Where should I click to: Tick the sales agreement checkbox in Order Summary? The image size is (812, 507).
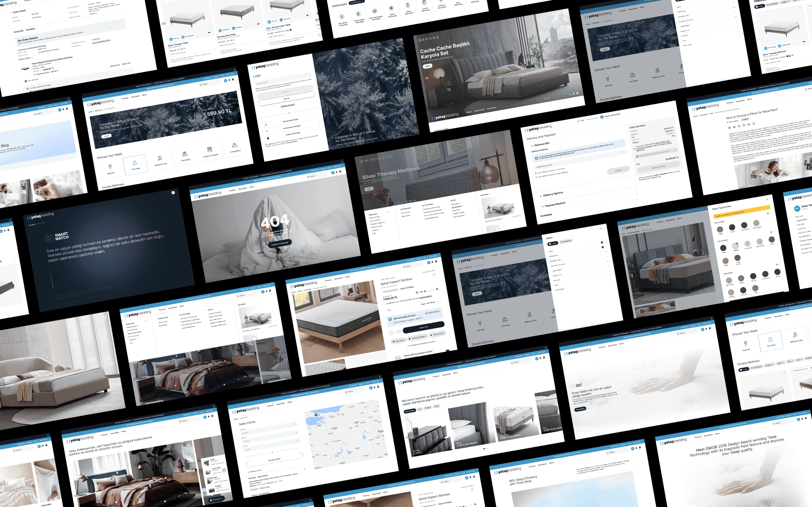tap(634, 149)
